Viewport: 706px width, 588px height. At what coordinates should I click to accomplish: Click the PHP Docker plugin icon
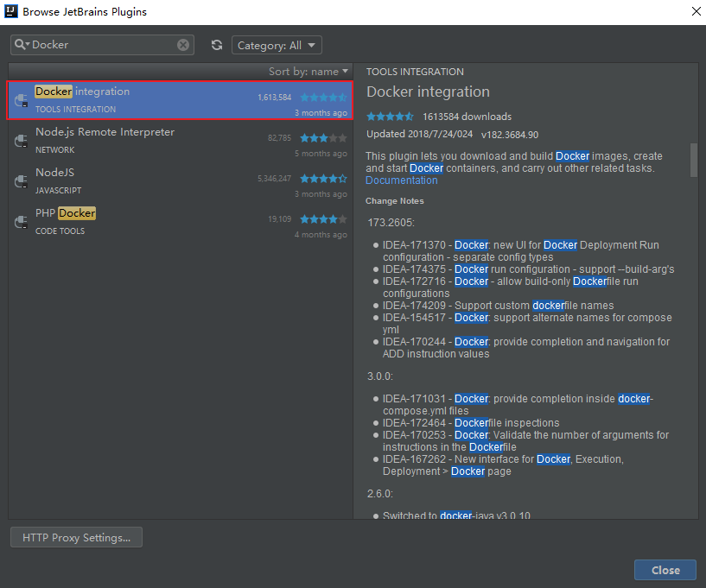21,222
